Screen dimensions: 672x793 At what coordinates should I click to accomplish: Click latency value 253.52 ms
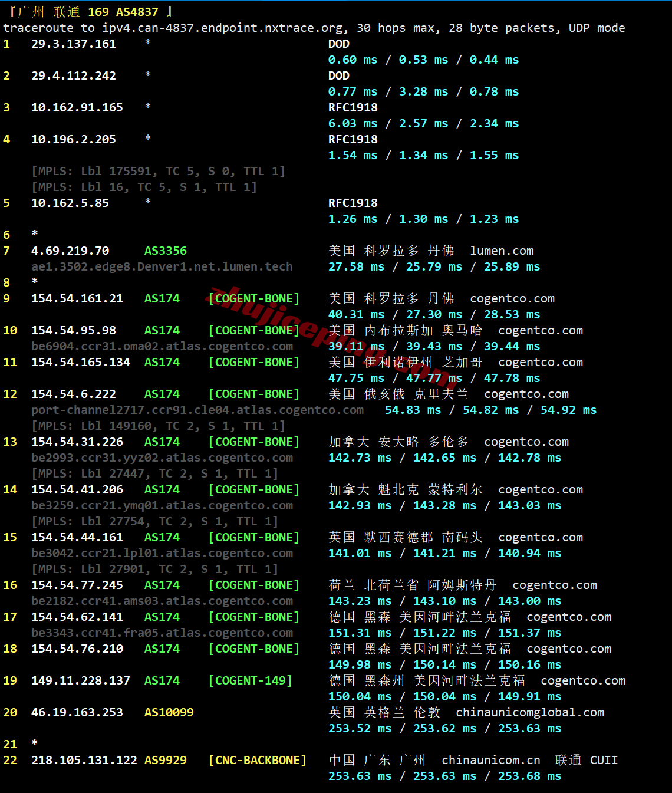[x=360, y=728]
